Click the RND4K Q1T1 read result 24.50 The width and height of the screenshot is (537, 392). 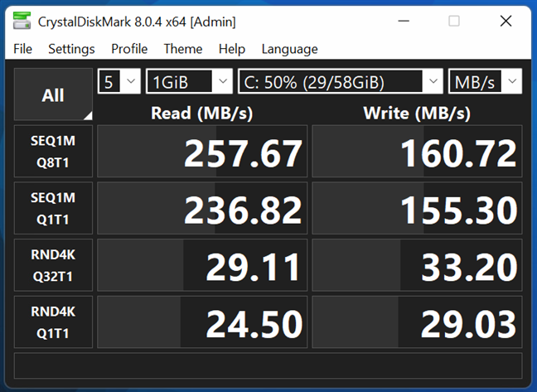tap(202, 322)
